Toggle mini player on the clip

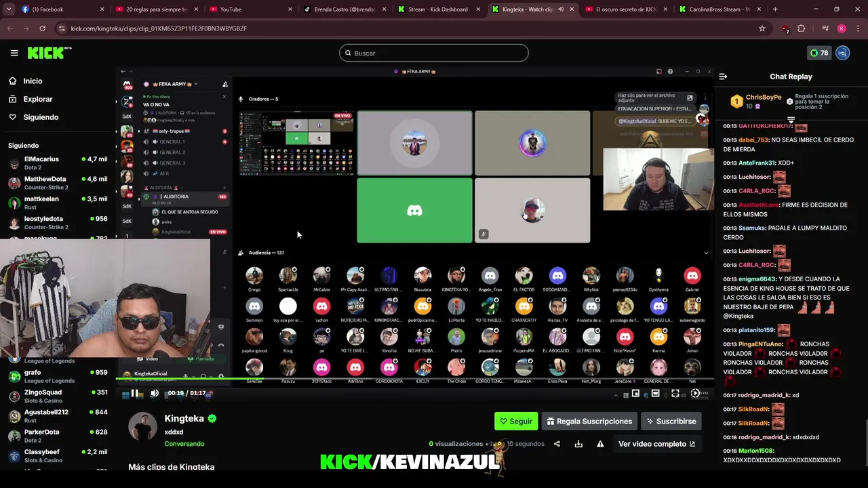tap(635, 394)
